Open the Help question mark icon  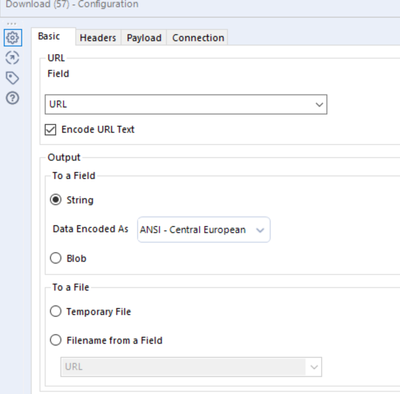pos(13,98)
